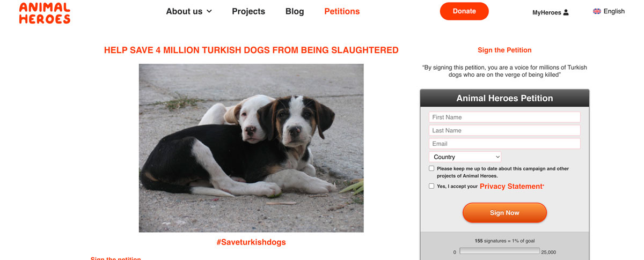Click the Email input field
This screenshot has height=260, width=644.
504,144
